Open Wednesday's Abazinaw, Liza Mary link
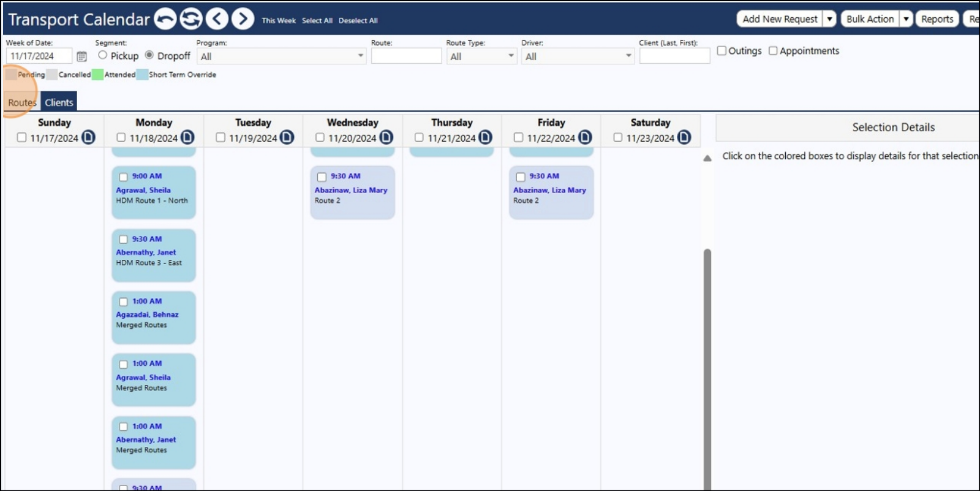Screen dimensions: 980x491 pyautogui.click(x=351, y=190)
